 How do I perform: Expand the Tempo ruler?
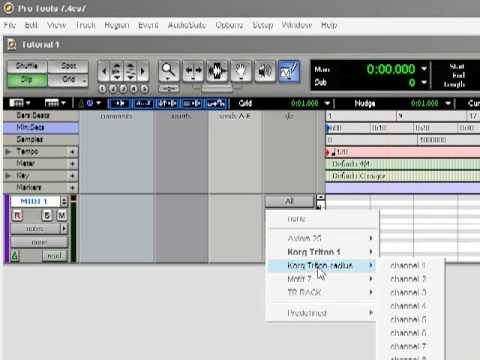9,152
